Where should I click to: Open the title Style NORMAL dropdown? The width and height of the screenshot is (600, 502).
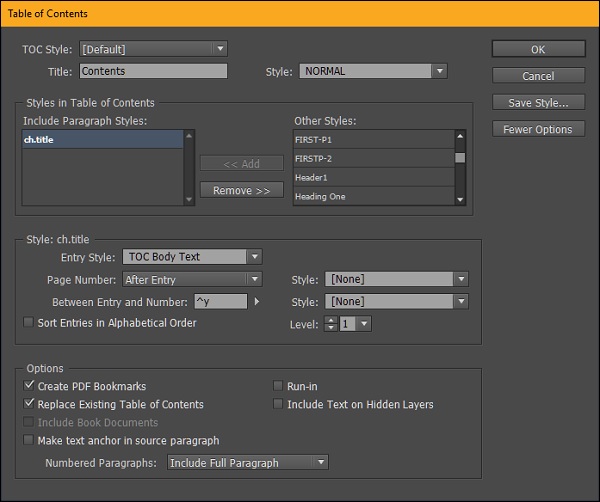[372, 72]
